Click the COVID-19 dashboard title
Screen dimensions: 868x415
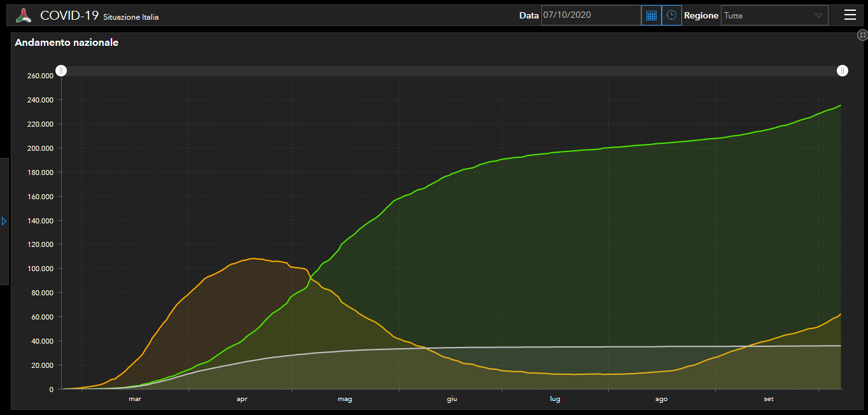tap(69, 16)
